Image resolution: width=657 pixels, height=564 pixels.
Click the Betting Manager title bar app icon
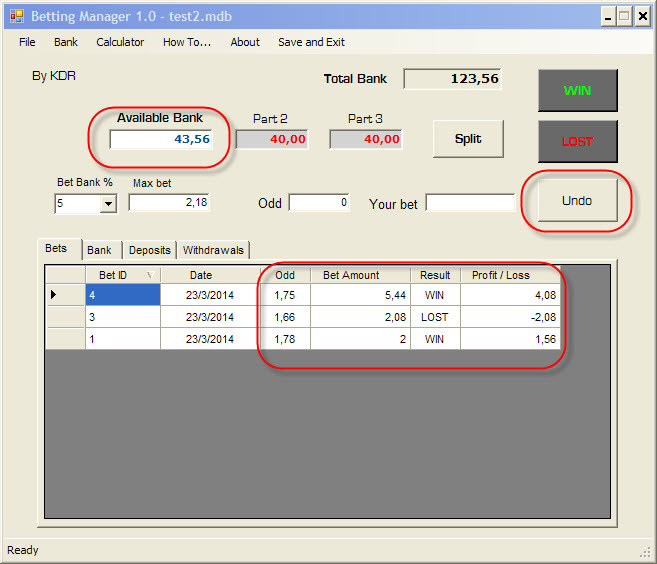16,16
